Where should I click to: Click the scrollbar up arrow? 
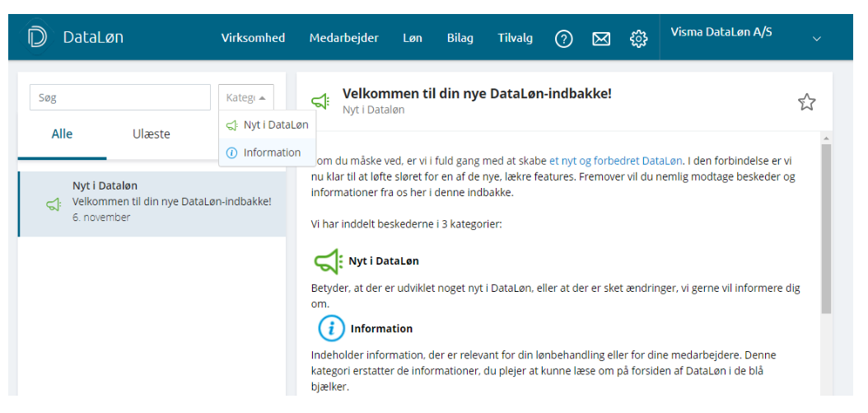[826, 138]
